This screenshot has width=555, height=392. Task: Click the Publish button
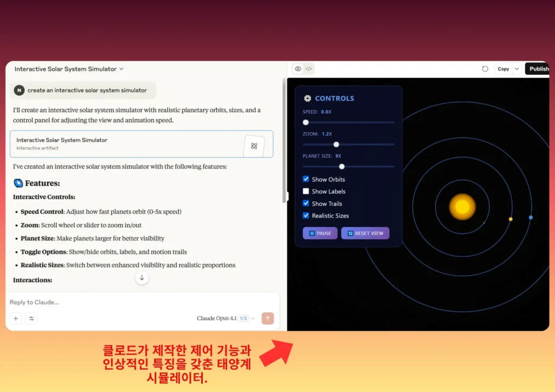[538, 68]
